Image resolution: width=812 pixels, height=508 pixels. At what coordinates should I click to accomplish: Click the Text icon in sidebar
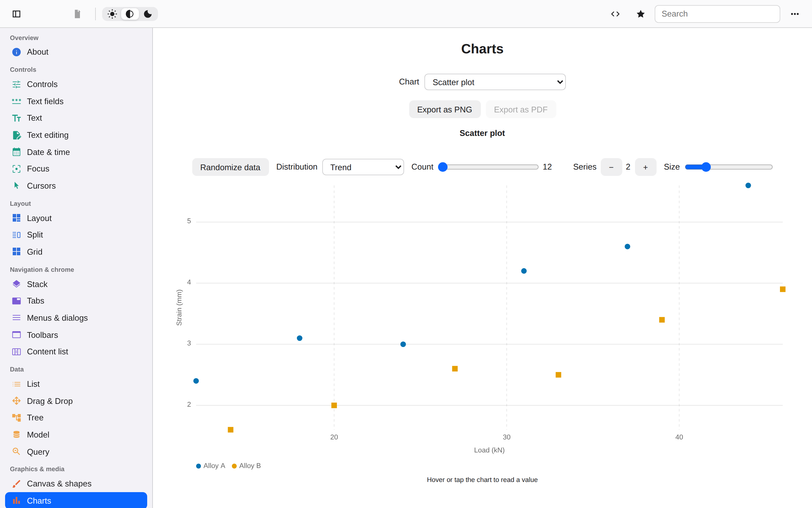click(x=16, y=118)
